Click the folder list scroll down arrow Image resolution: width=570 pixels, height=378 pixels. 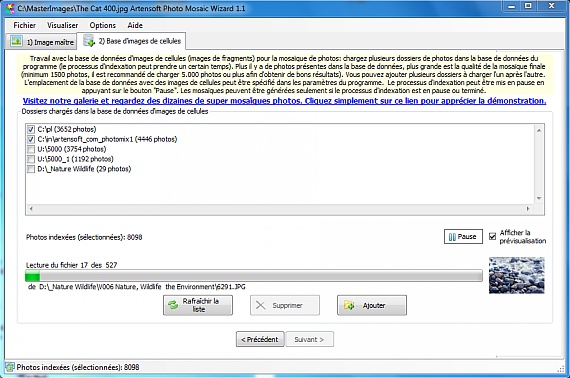coord(539,198)
